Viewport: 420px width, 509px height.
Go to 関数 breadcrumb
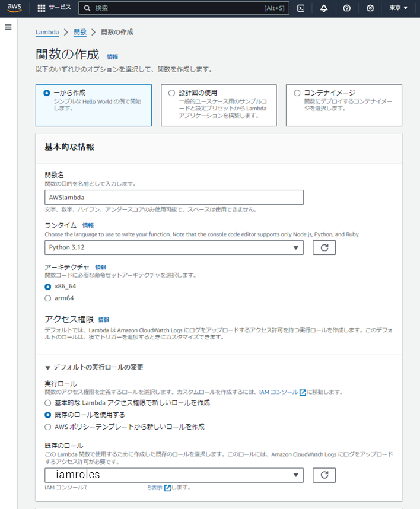coord(80,32)
